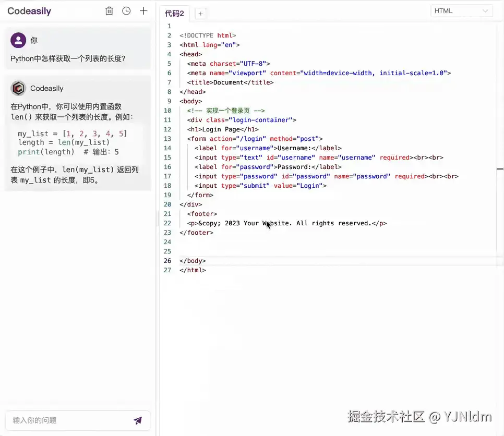Add a new code tab with the plus button

click(x=200, y=14)
